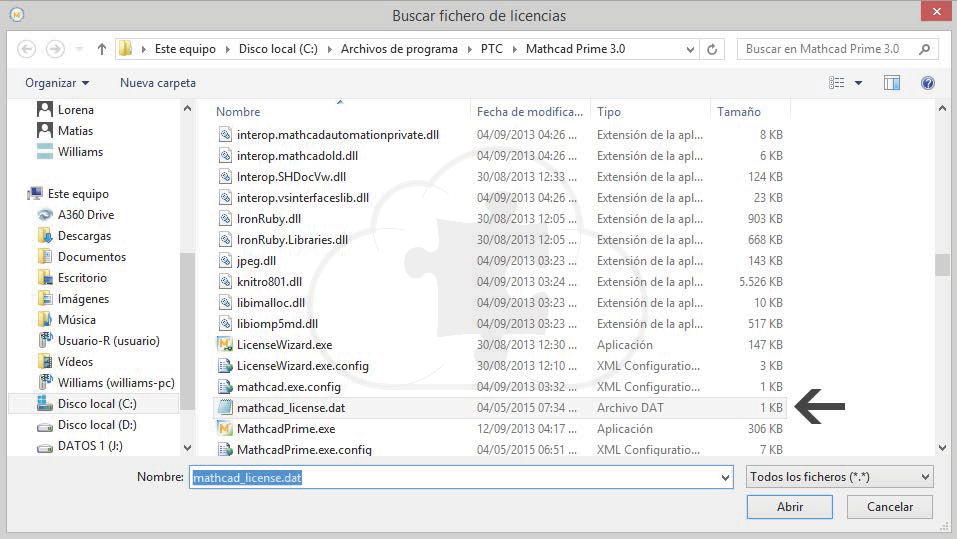The image size is (957, 539).
Task: Select MathcadPrime.exe application icon
Action: point(225,429)
